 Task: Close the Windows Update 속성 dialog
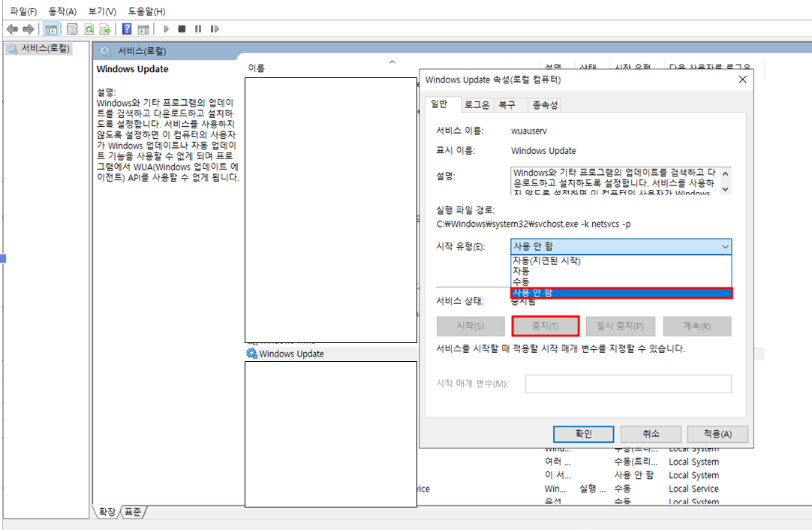742,80
